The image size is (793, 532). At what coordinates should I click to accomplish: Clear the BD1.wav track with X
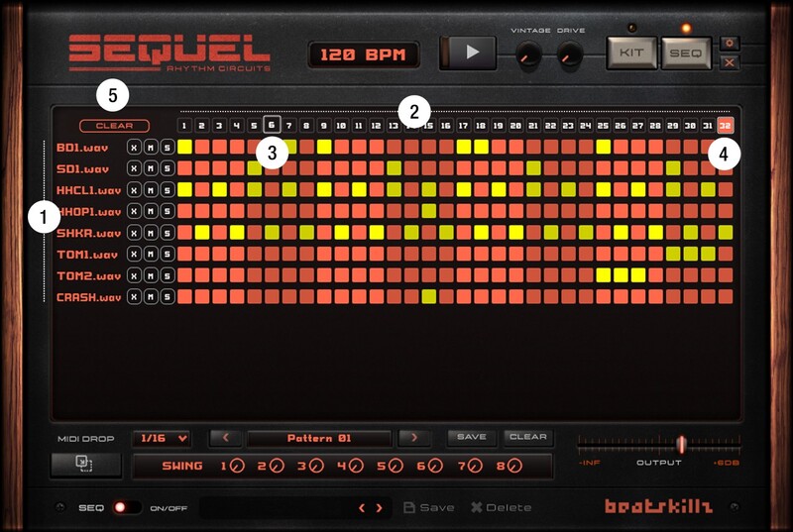[x=134, y=148]
